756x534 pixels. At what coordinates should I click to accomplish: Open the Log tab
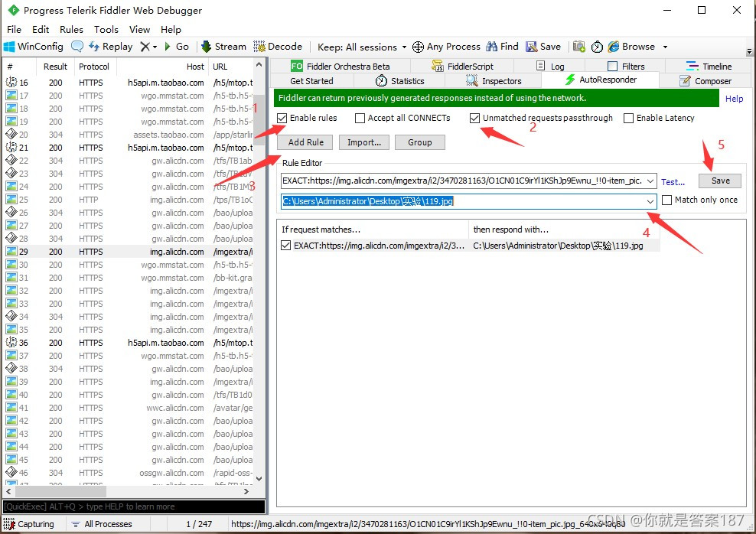click(550, 66)
